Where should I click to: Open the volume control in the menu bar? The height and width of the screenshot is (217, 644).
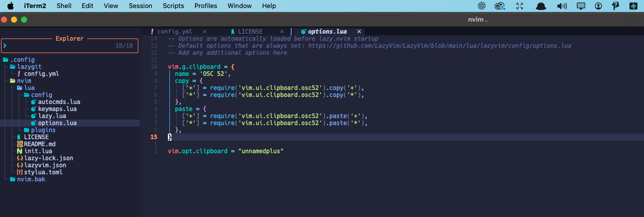point(562,6)
